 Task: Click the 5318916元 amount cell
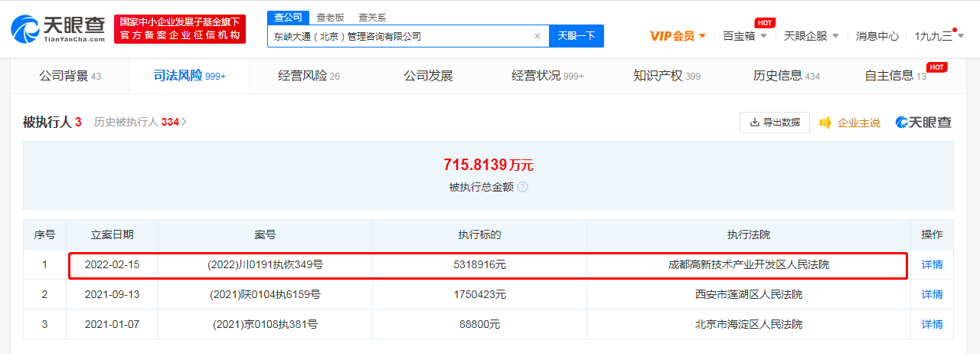(479, 265)
